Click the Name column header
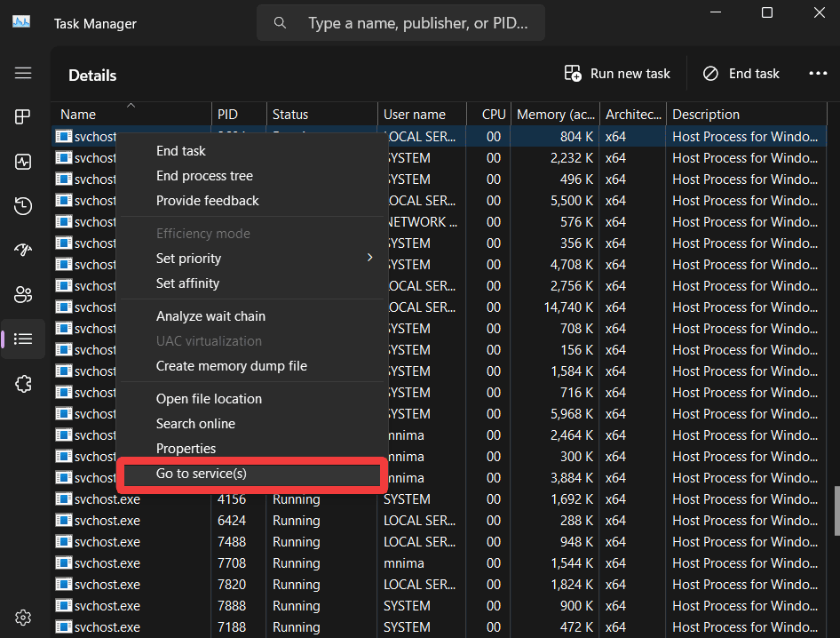Screen dimensions: 840x638 click(78, 114)
